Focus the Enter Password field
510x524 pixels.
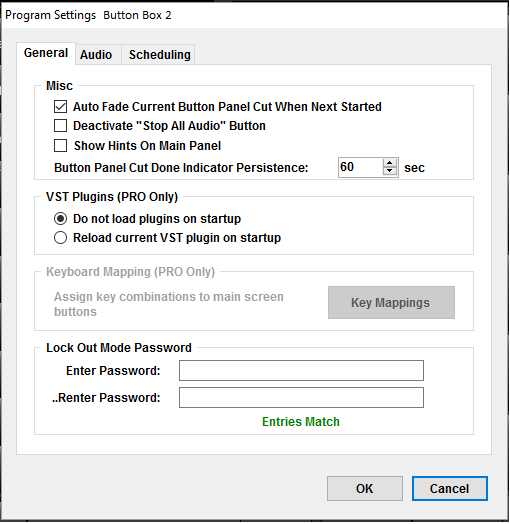(x=301, y=370)
